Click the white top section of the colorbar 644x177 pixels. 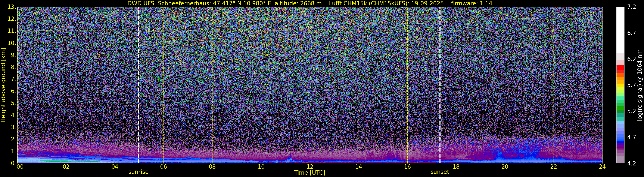pos(620,30)
